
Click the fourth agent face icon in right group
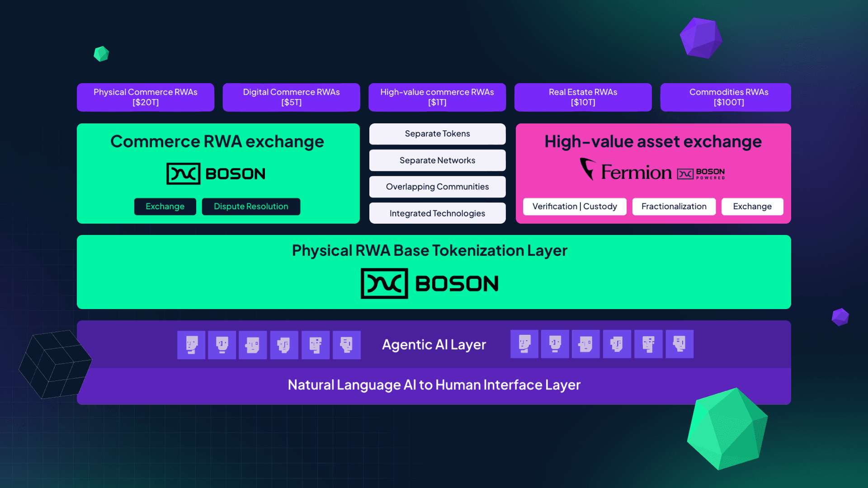(617, 344)
